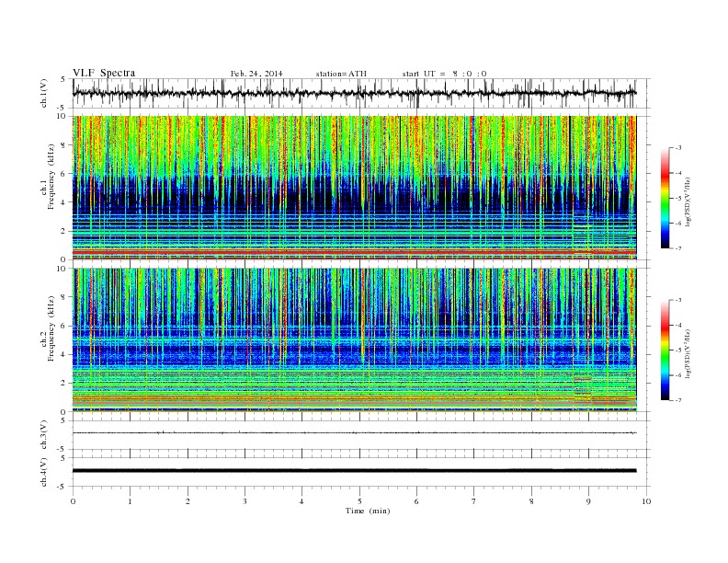Viewport: 728px width, 563px height.
Task: Click the '-7' tick on ch.2 colorbar
Action: coord(677,400)
